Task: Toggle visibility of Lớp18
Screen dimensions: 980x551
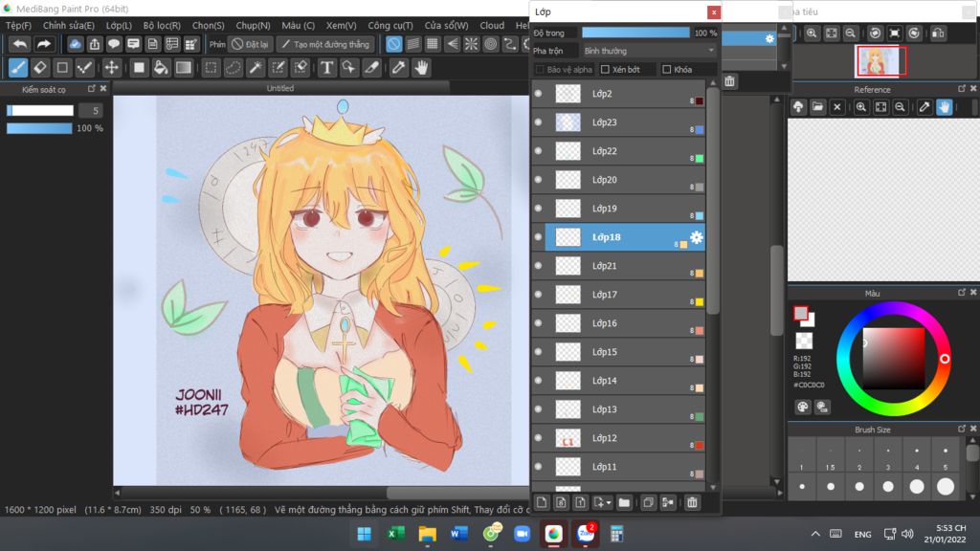Action: (x=538, y=237)
